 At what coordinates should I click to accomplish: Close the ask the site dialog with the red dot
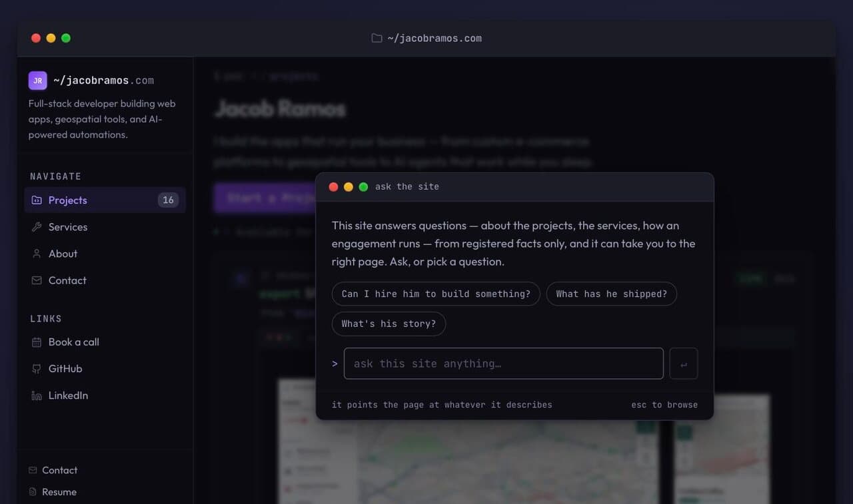click(x=334, y=187)
